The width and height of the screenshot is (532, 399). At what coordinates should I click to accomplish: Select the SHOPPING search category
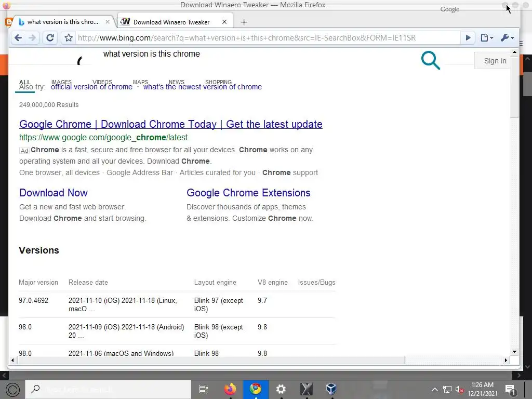(x=219, y=82)
